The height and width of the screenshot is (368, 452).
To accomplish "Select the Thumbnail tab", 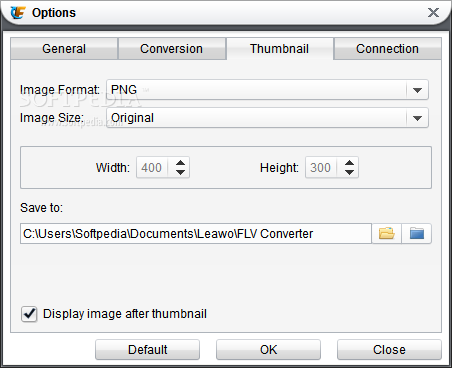I will click(x=280, y=49).
